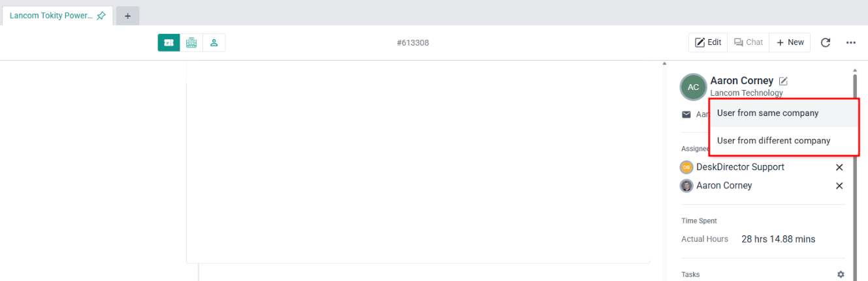The height and width of the screenshot is (281, 868).
Task: Pin the Lancom Tokity Power tab
Action: coord(101,16)
